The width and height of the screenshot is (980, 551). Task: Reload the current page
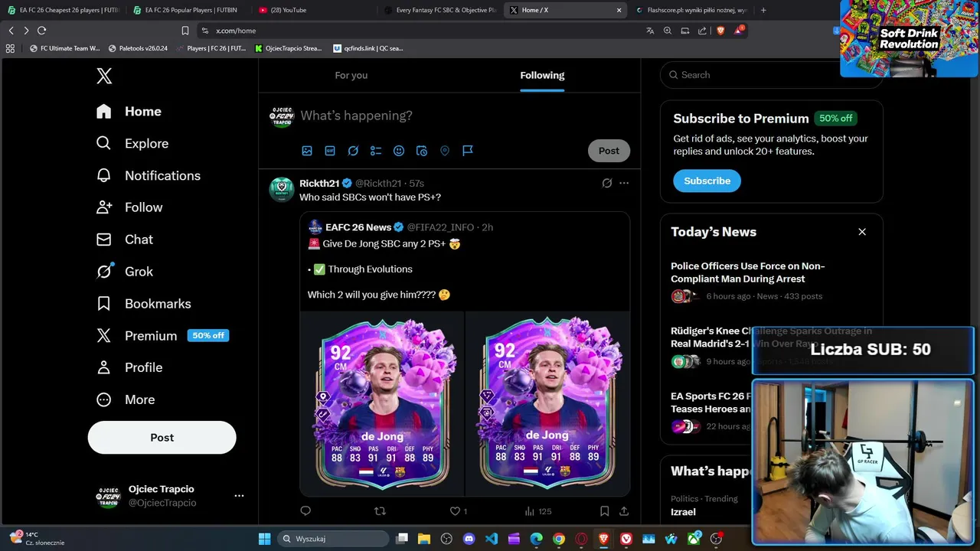click(41, 31)
